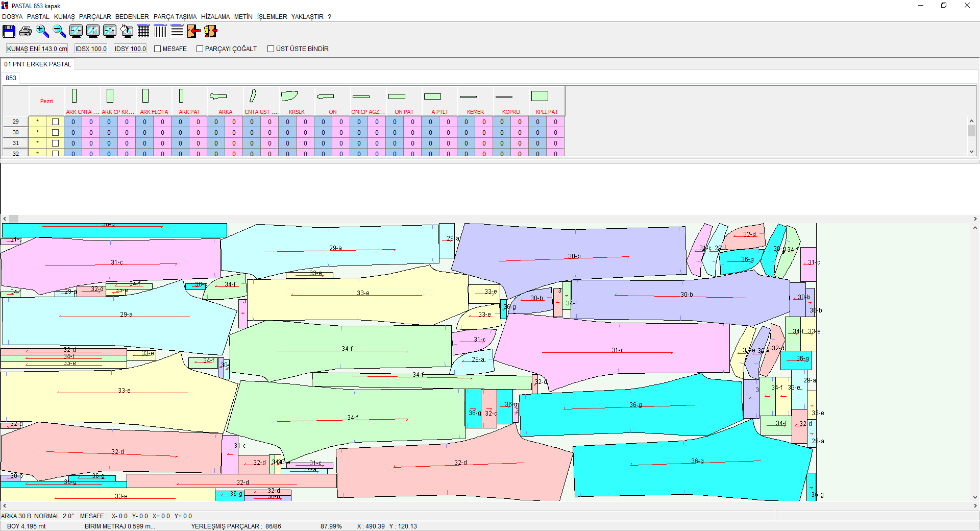Screen dimensions: 980x531
Task: Click the blue floppy disk save icon
Action: [x=9, y=32]
